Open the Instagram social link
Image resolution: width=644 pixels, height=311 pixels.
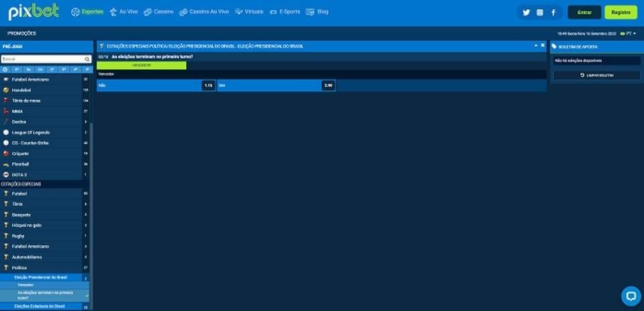coord(539,12)
